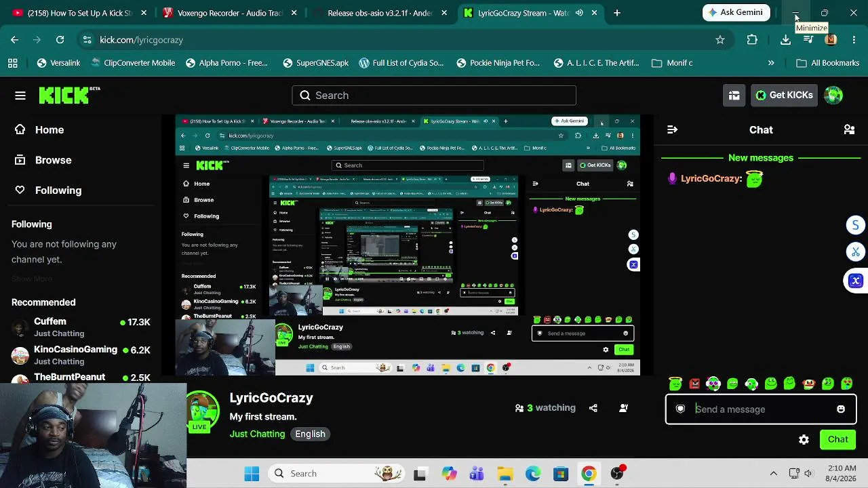Open a new browser tab
Viewport: 868px width, 488px height.
point(616,13)
